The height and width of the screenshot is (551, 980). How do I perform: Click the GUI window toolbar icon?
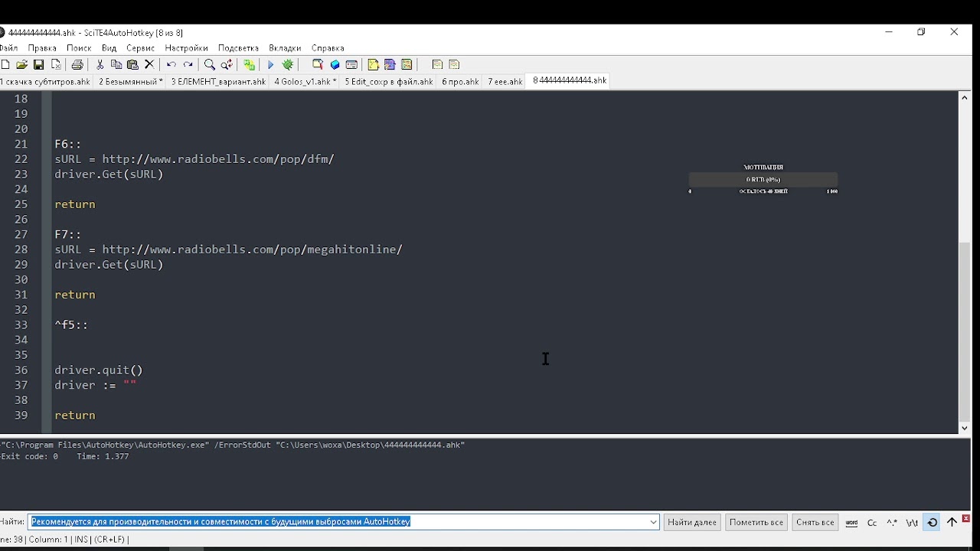(351, 65)
